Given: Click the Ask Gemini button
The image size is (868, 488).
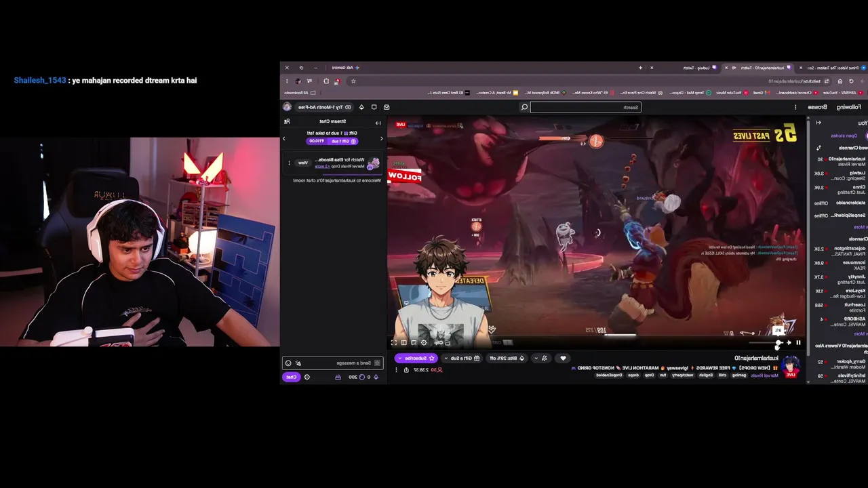Looking at the screenshot, I should [346, 68].
